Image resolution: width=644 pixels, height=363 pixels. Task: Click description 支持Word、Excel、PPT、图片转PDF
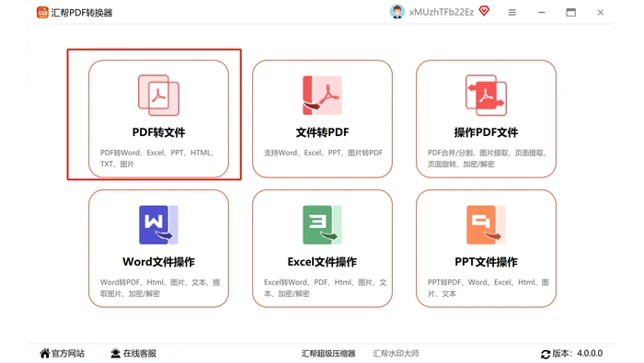[323, 153]
